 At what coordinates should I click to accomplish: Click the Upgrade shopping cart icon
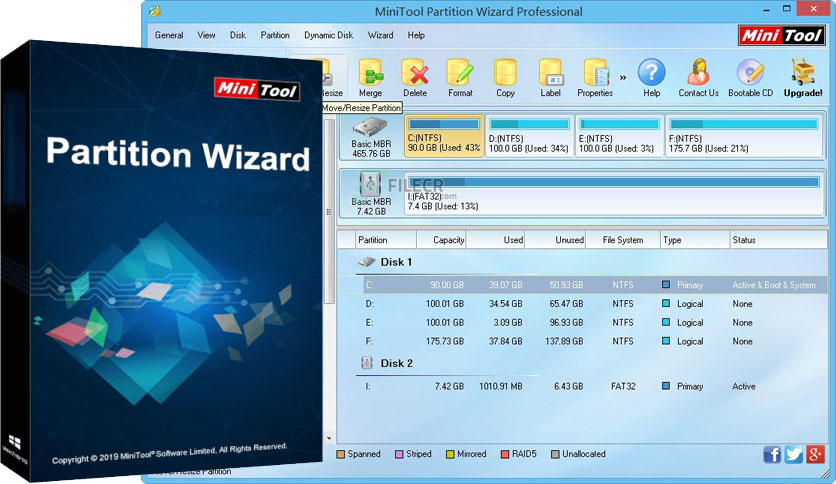pos(803,72)
